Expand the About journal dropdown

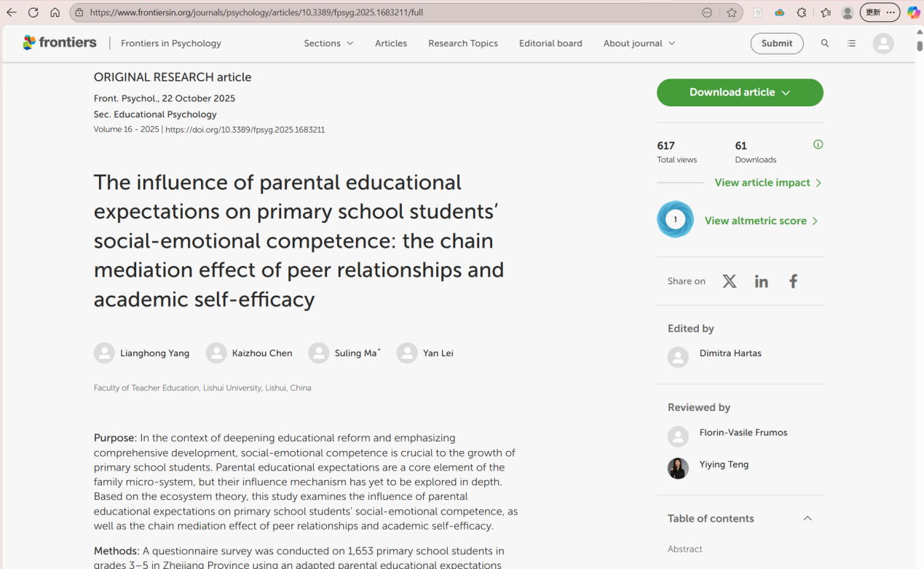coord(639,44)
